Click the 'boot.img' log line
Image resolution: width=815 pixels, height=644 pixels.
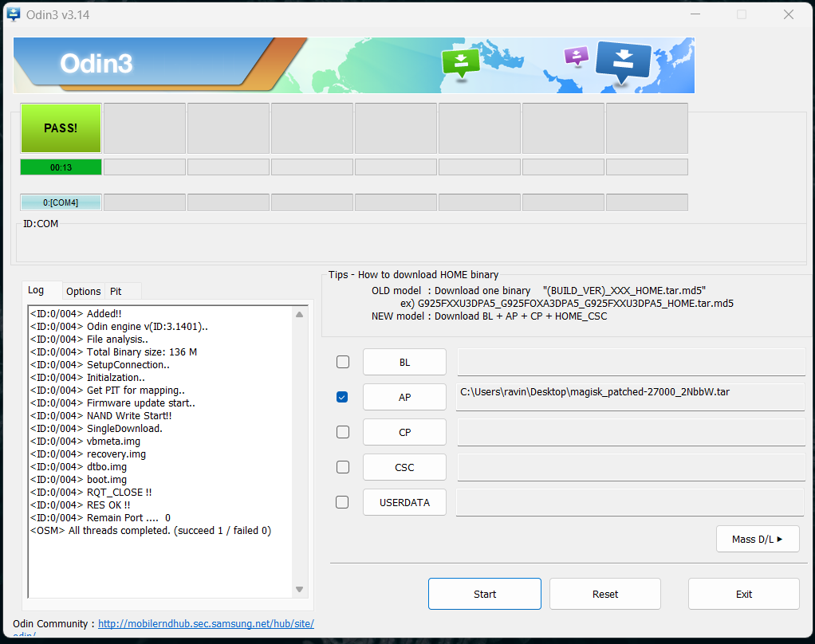(78, 479)
